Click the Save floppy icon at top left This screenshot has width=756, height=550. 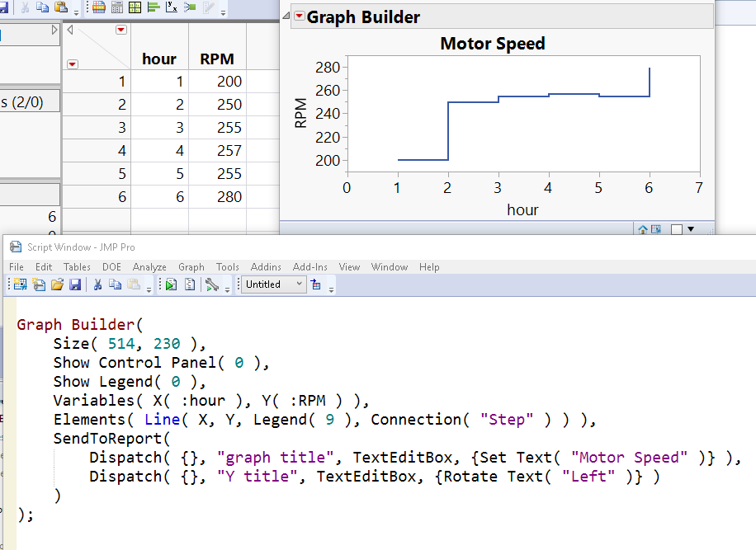tap(4, 7)
